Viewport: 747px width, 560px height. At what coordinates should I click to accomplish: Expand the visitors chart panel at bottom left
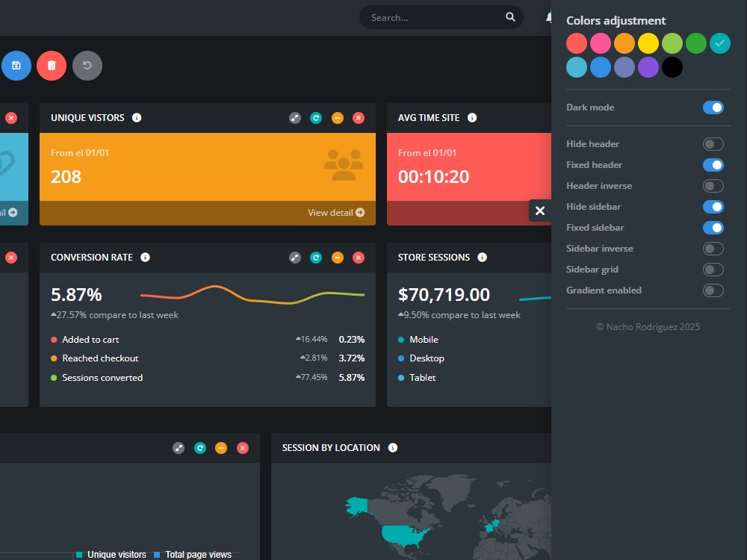[179, 448]
